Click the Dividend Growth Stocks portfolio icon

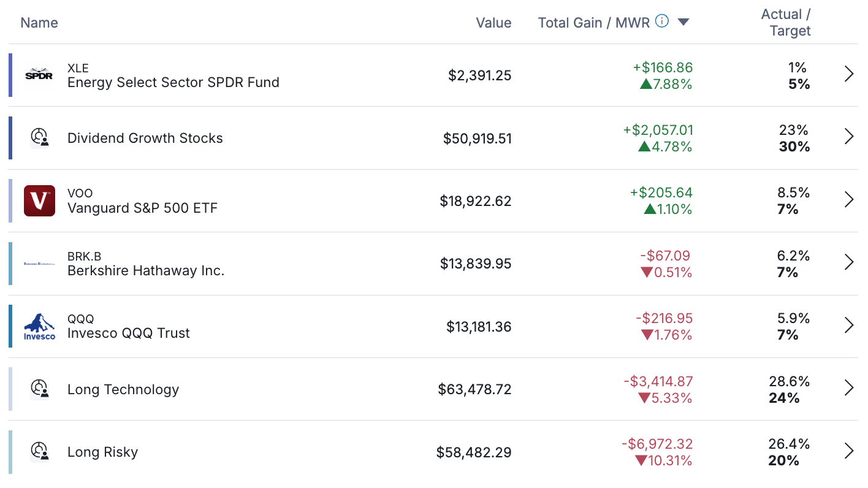pos(39,137)
